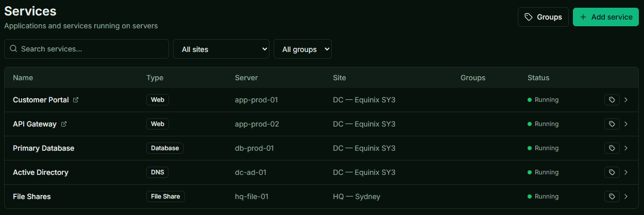The height and width of the screenshot is (215, 644).
Task: Expand Customer Portal row chevron
Action: pyautogui.click(x=626, y=100)
